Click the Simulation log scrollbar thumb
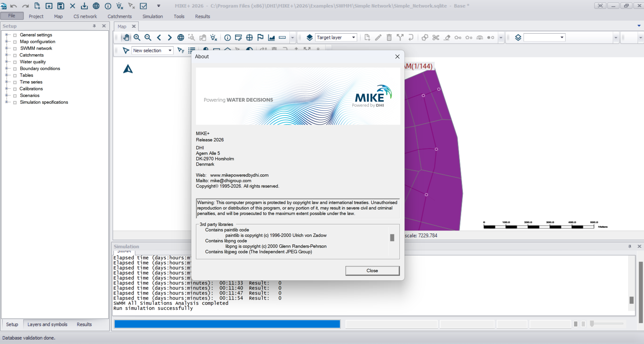Screen dimensions: 644x344 click(632, 300)
